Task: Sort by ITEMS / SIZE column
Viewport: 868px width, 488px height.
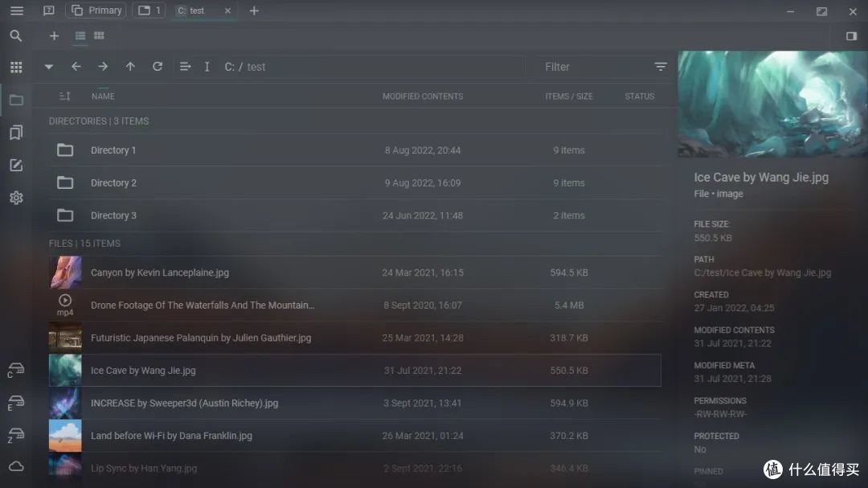Action: [568, 96]
